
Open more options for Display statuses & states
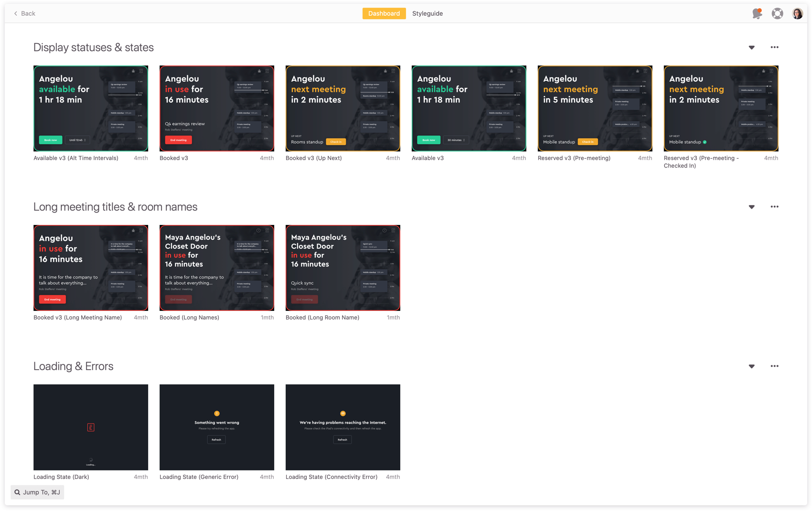pyautogui.click(x=775, y=47)
